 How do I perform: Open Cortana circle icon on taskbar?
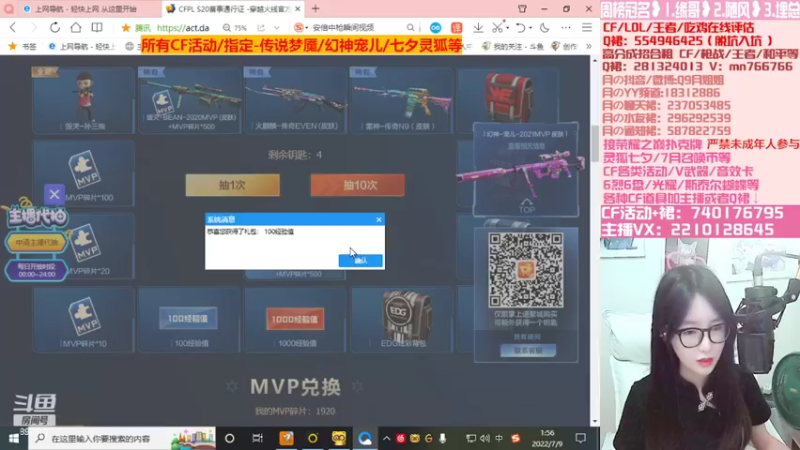(230, 438)
